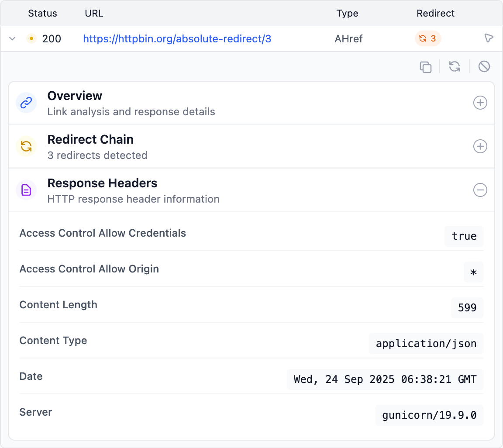This screenshot has width=503, height=448.
Task: Click 'Link analysis and response details' subtitle
Action: click(131, 112)
